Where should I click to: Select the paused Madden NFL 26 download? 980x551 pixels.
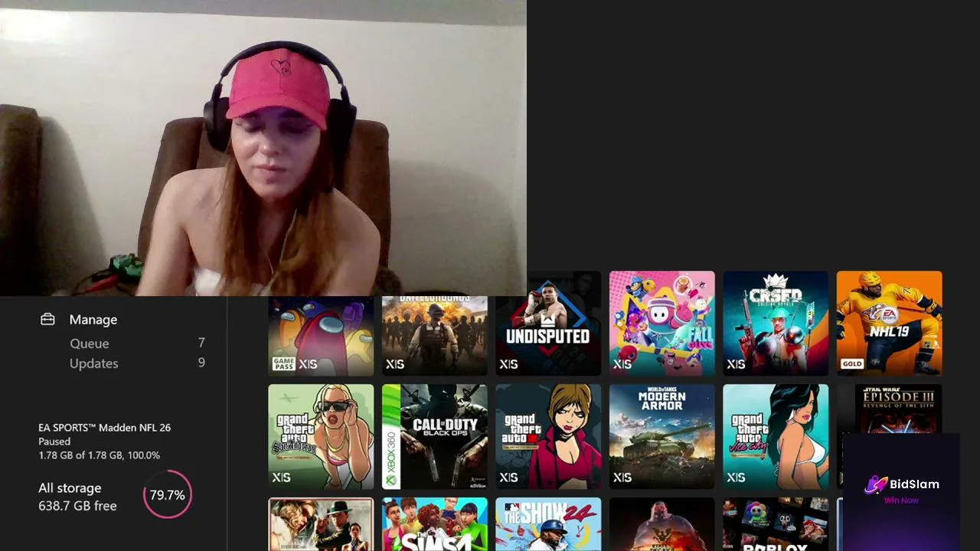[x=105, y=441]
